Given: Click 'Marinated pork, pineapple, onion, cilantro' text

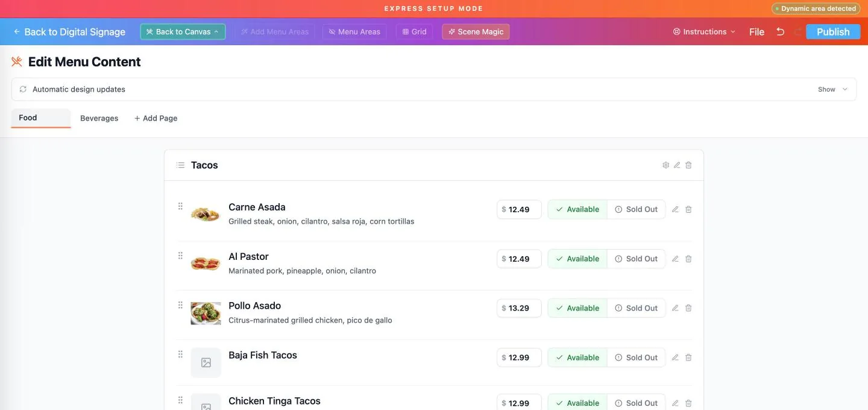Looking at the screenshot, I should point(302,271).
